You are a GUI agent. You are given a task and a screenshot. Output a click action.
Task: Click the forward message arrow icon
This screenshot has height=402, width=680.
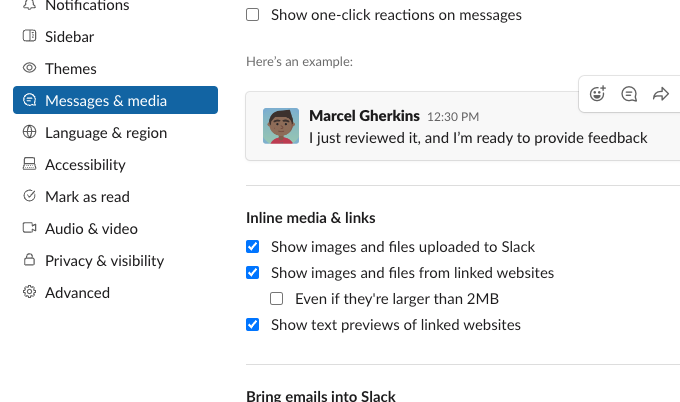[660, 94]
